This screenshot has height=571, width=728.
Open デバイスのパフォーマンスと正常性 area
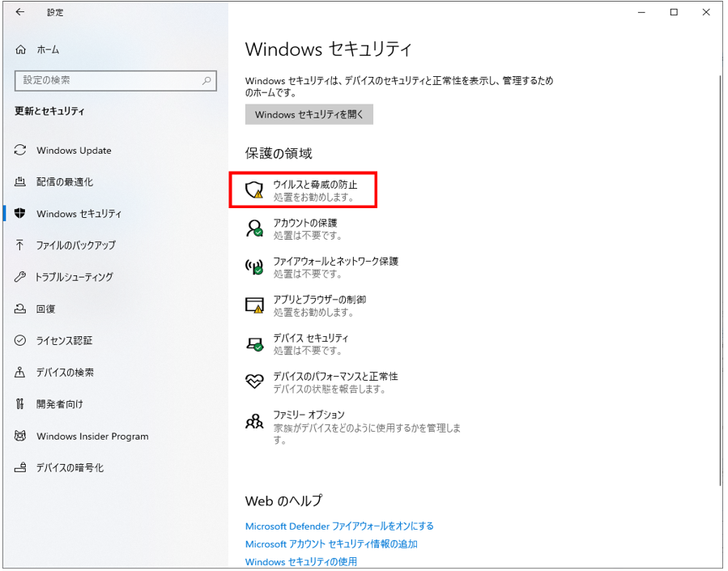[x=321, y=382]
